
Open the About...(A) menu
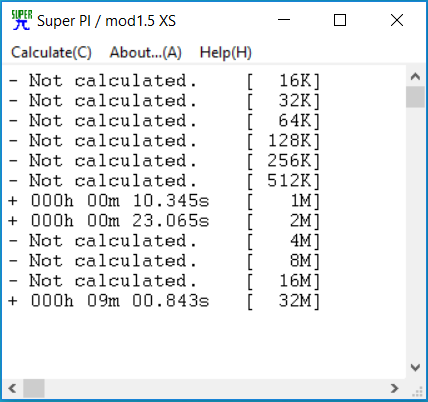coord(146,53)
